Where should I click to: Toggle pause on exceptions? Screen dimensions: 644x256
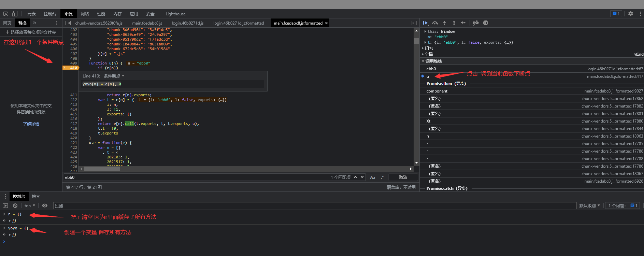tap(486, 23)
